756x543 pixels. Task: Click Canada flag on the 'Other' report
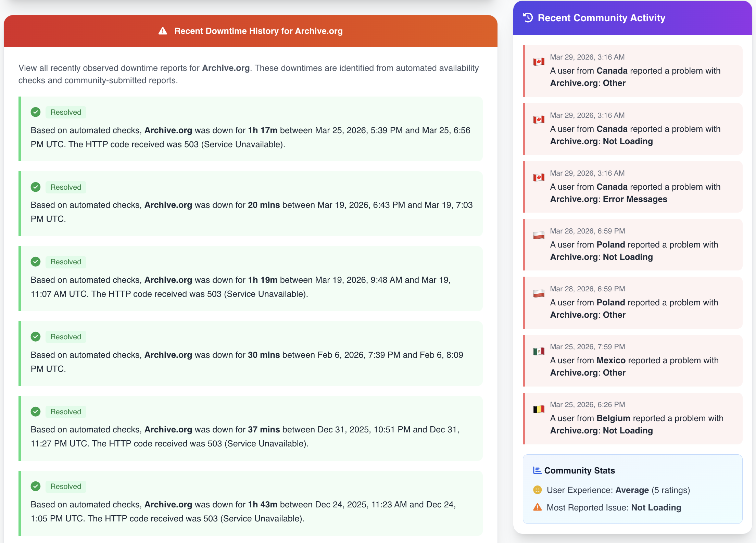point(539,62)
